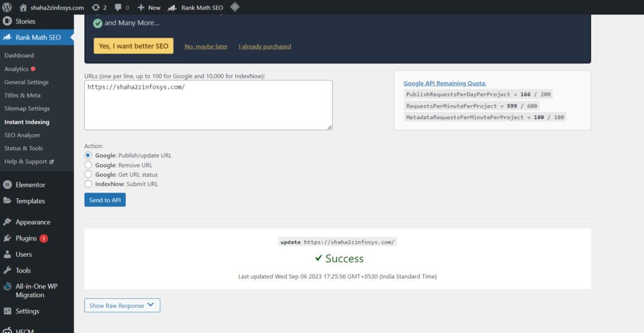Viewport: 644px width, 333px height.
Task: Click the MetadataRequestsPerMinutePerProject quota text
Action: click(485, 117)
